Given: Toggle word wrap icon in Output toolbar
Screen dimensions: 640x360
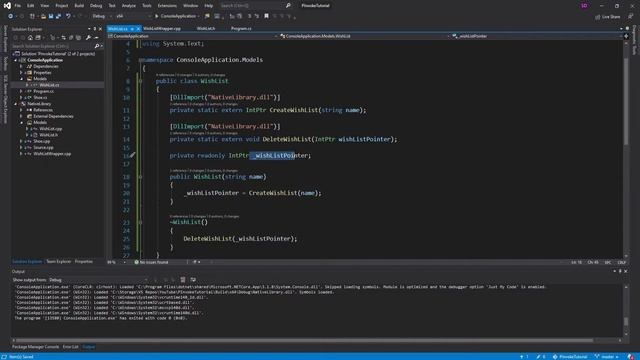Looking at the screenshot, I should [193, 280].
